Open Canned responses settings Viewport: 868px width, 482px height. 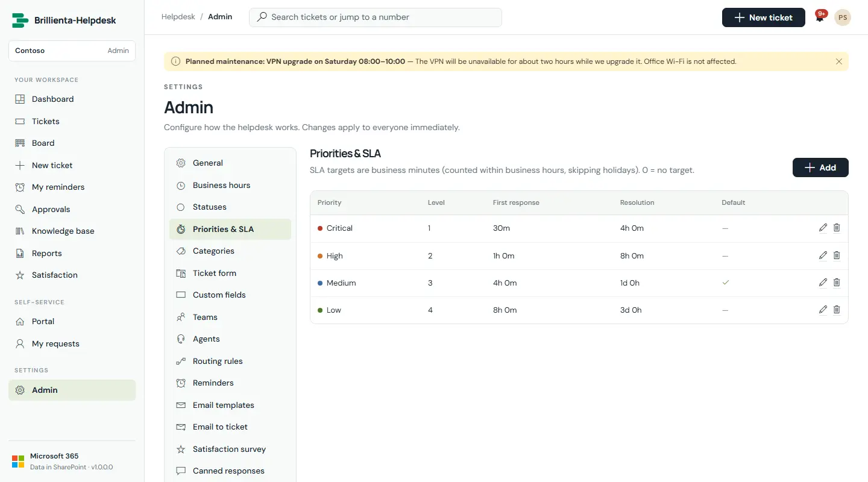click(230, 471)
